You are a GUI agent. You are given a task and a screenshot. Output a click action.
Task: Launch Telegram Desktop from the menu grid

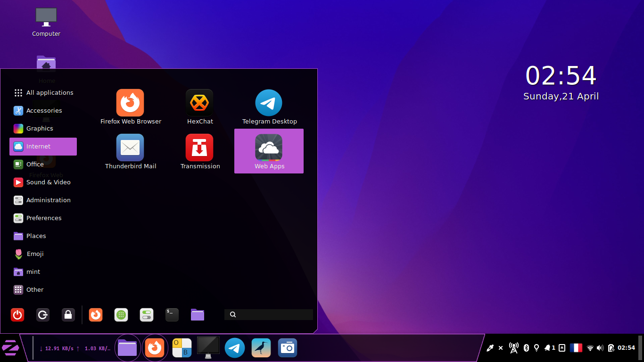[x=269, y=107]
